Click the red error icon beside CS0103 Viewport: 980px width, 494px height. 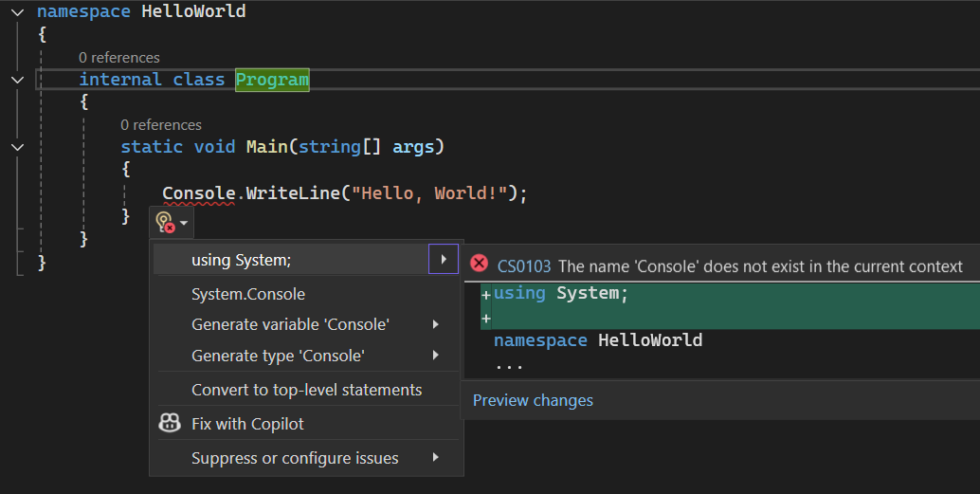(480, 265)
